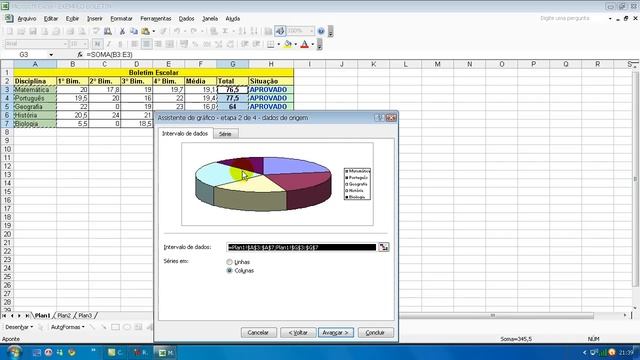The image size is (640, 360).
Task: Click the Research book icon
Action: tap(108, 31)
